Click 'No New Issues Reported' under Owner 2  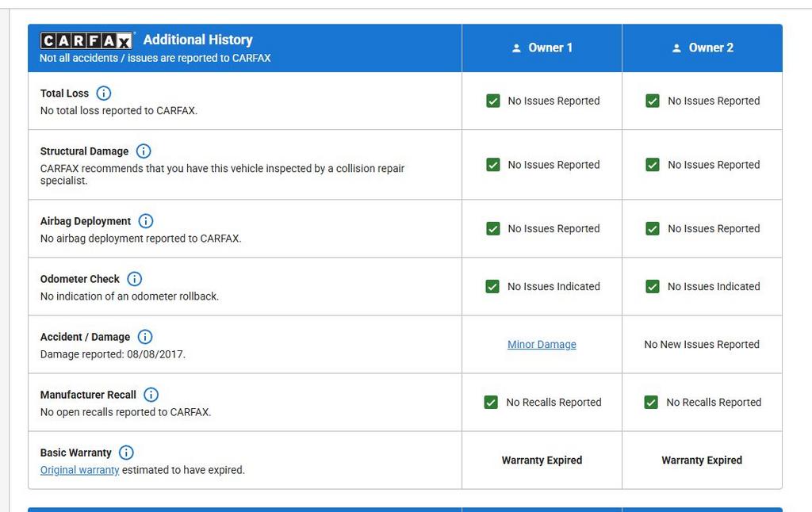pyautogui.click(x=702, y=344)
